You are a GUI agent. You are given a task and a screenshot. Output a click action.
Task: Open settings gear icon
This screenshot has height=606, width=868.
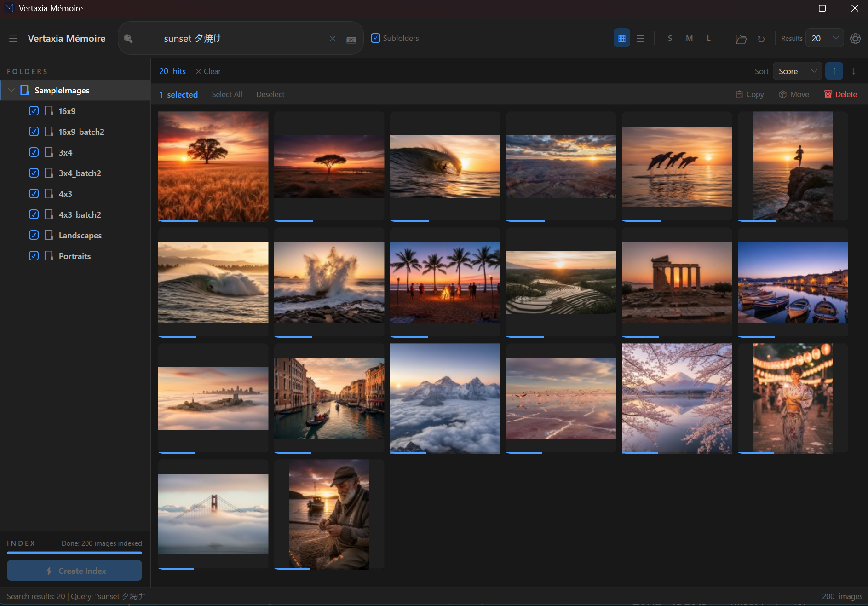tap(855, 39)
